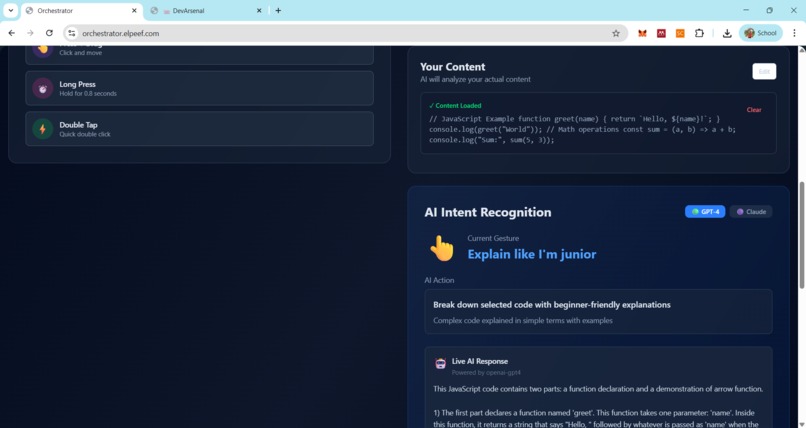Click the page vertical scrollbar thumb
This screenshot has width=806, height=428.
pyautogui.click(x=801, y=235)
